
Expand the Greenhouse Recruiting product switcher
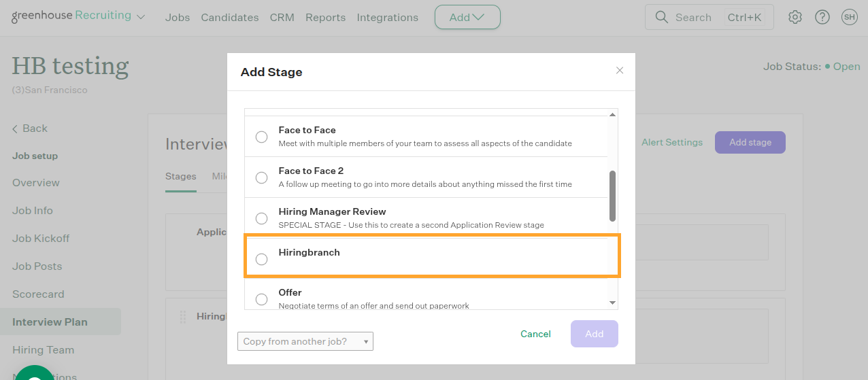[141, 18]
